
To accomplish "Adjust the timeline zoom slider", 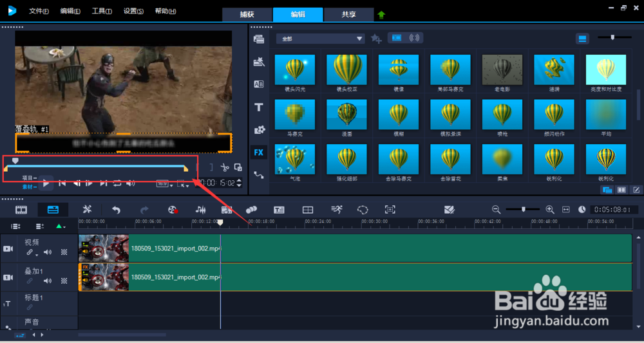I will point(523,209).
